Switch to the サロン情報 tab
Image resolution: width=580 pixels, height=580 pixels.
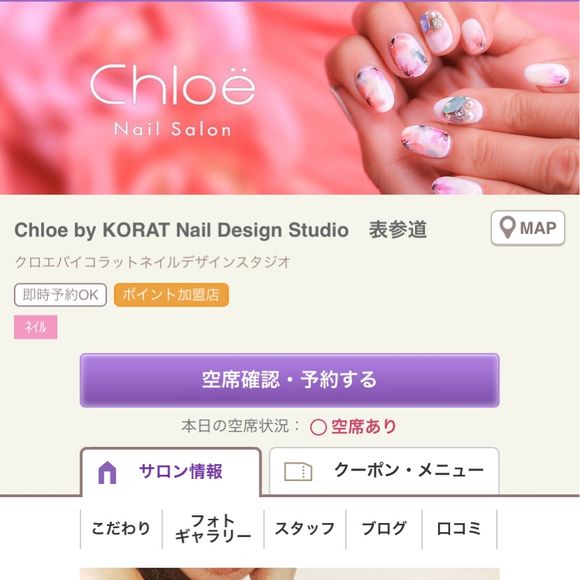pos(171,472)
